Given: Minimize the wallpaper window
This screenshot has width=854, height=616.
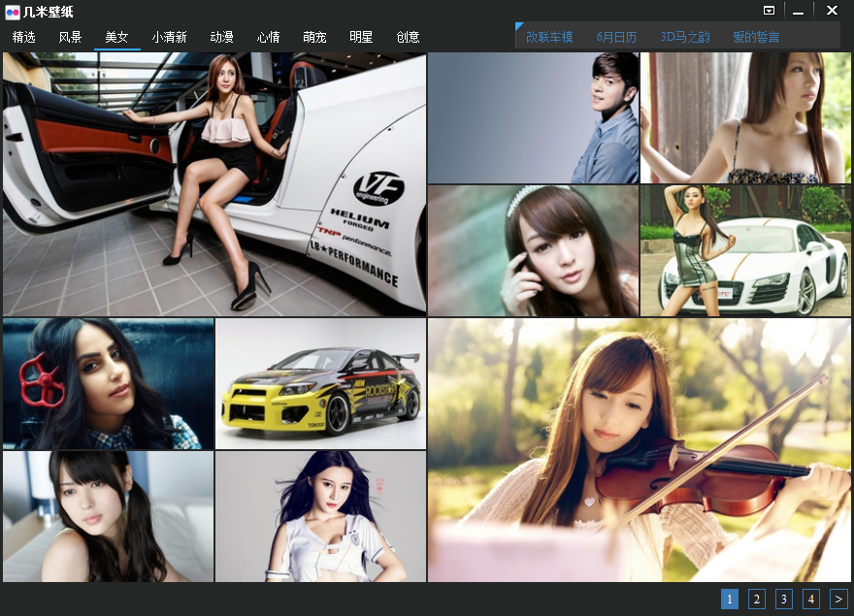Looking at the screenshot, I should [798, 12].
